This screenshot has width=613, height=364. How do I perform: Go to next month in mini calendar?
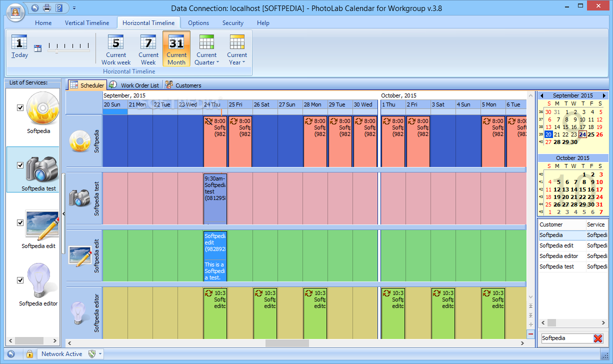pos(603,95)
